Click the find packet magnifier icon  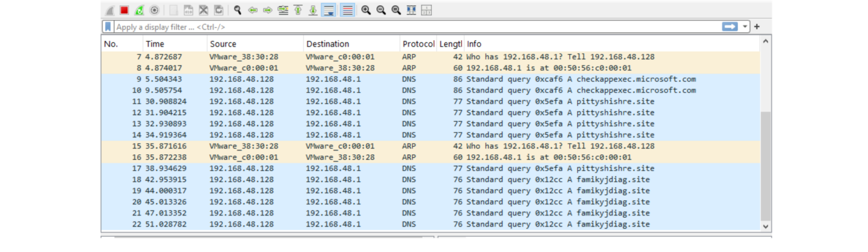pyautogui.click(x=238, y=10)
